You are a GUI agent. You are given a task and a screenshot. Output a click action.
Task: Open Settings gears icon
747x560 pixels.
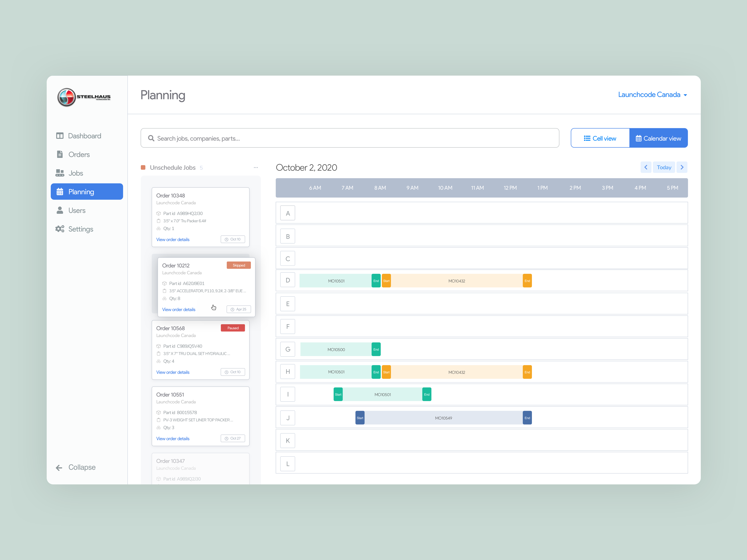point(60,229)
